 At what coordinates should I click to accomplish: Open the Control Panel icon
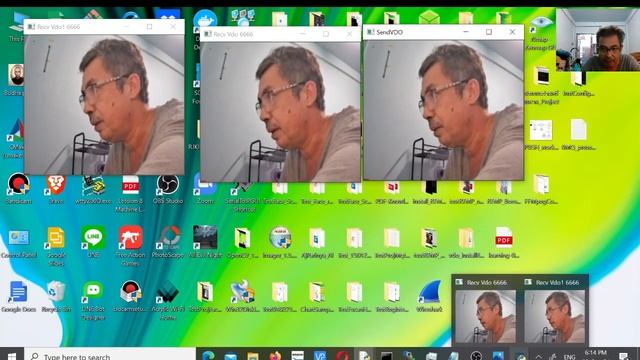click(18, 242)
